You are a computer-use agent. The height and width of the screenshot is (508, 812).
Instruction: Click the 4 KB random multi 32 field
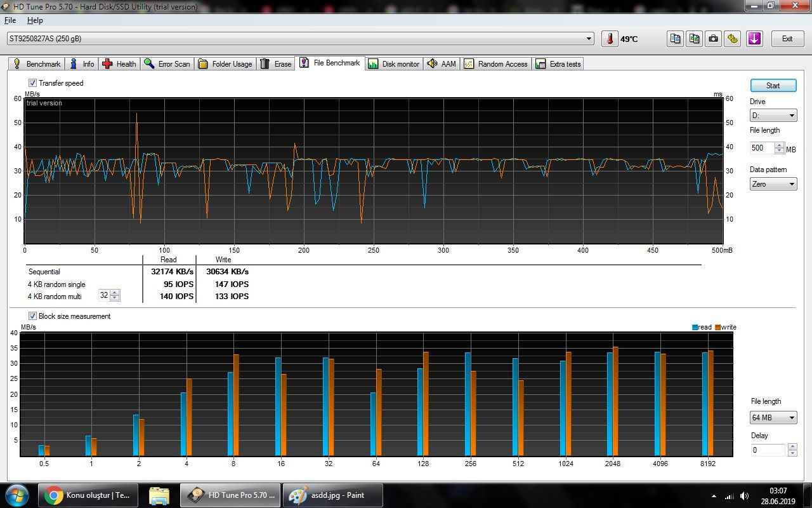coord(104,295)
